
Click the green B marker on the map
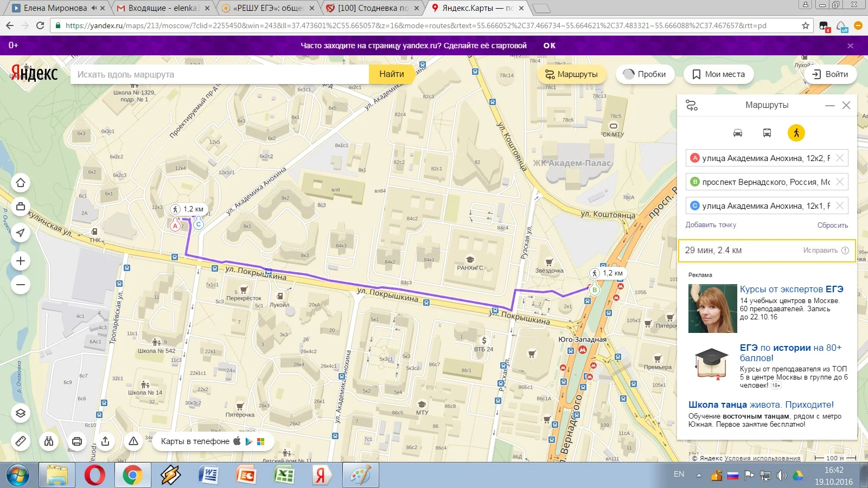[x=595, y=290]
